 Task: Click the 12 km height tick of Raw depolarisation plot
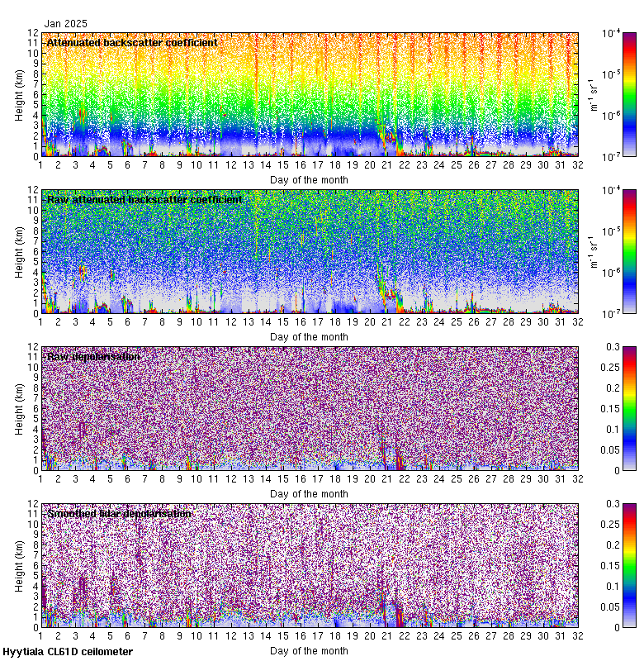point(33,346)
